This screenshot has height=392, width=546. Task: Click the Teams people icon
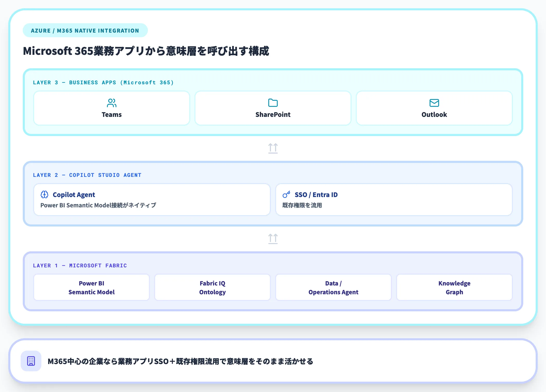111,103
